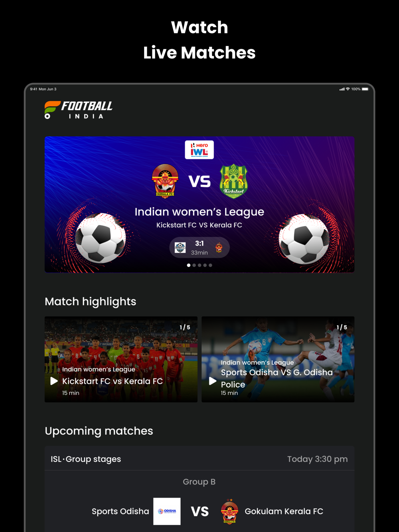Open the ISL Group stages header

(x=86, y=459)
